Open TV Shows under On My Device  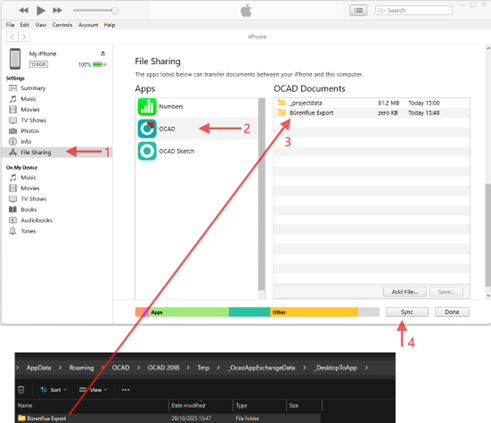[x=33, y=199]
